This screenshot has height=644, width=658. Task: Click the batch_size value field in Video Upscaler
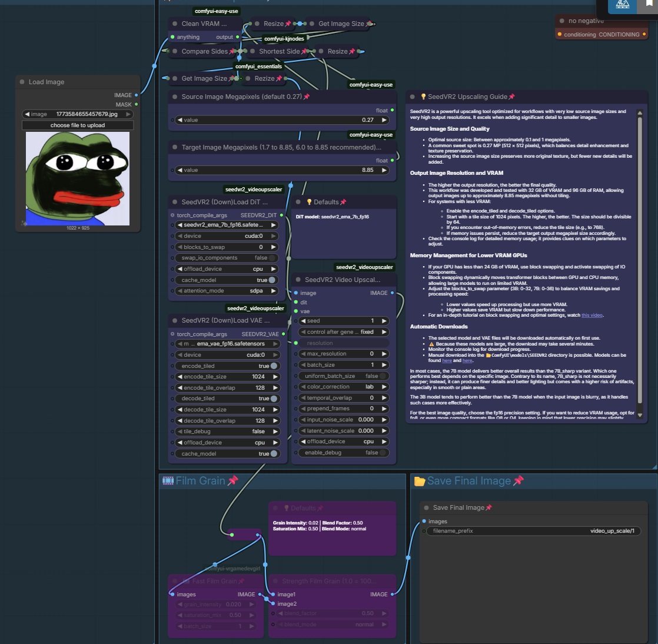[344, 365]
